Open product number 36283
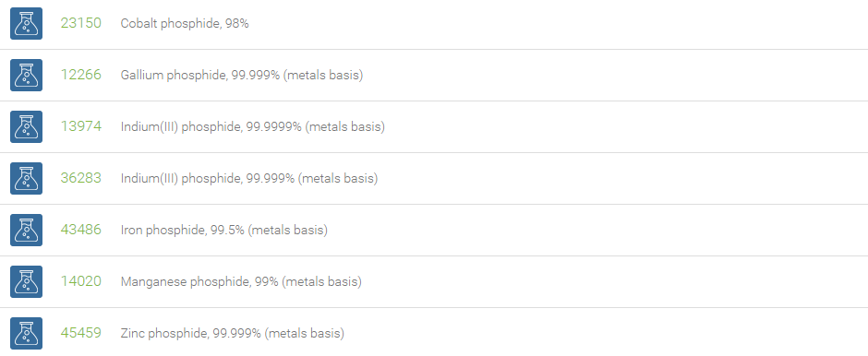Screen dimensions: 868x356 (81, 178)
